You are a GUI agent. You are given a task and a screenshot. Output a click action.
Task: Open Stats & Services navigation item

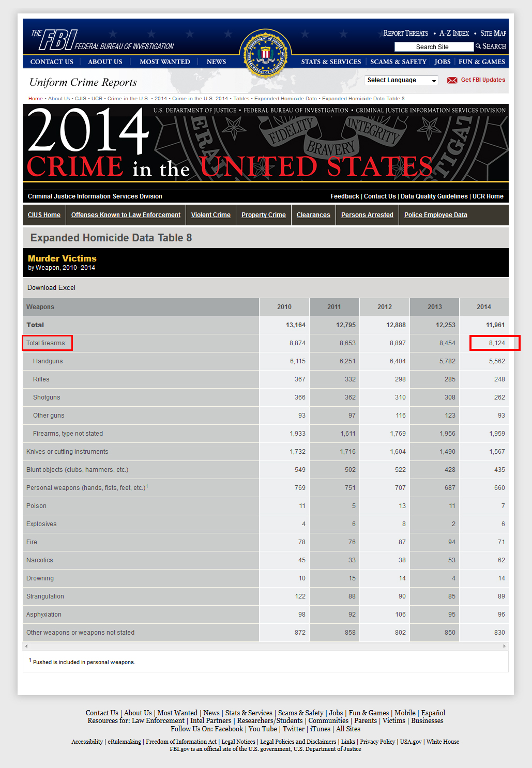point(331,62)
